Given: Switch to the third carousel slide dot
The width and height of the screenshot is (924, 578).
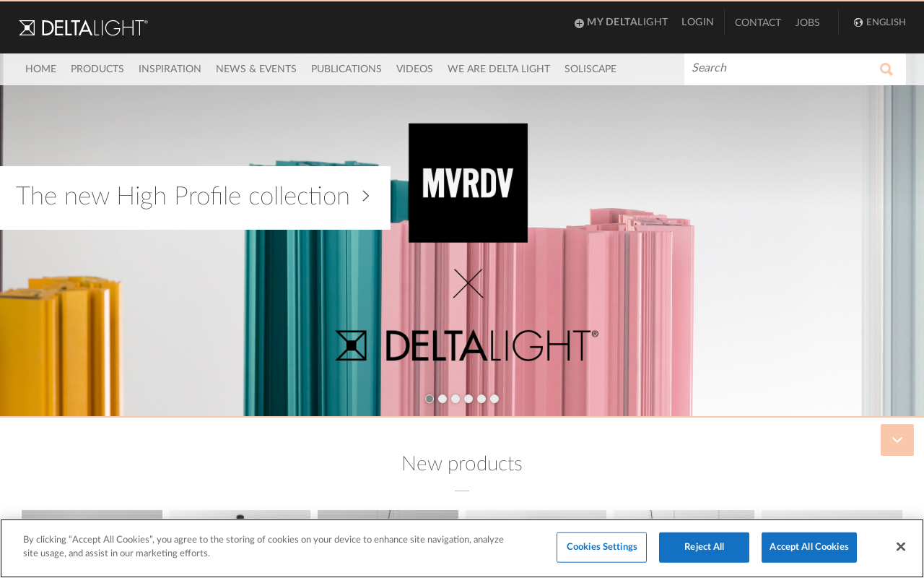Looking at the screenshot, I should pyautogui.click(x=456, y=399).
